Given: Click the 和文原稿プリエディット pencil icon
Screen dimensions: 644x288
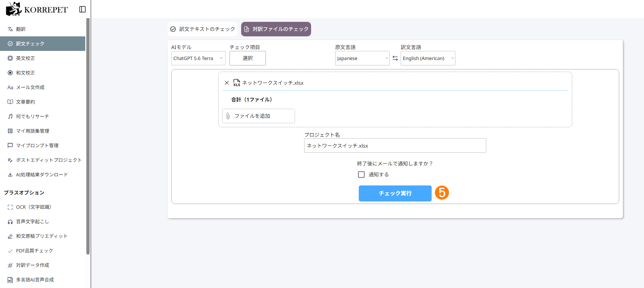Looking at the screenshot, I should point(10,236).
